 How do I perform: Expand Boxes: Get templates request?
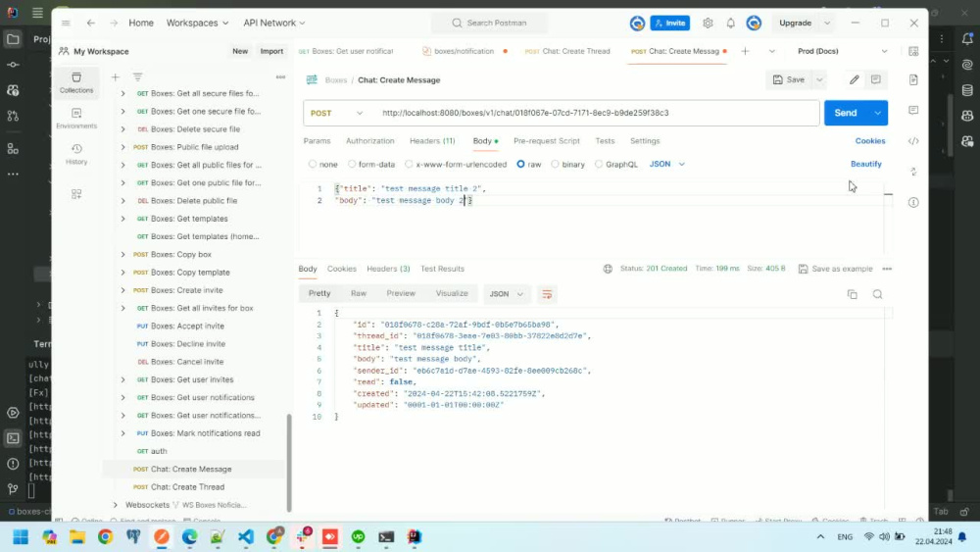click(123, 219)
